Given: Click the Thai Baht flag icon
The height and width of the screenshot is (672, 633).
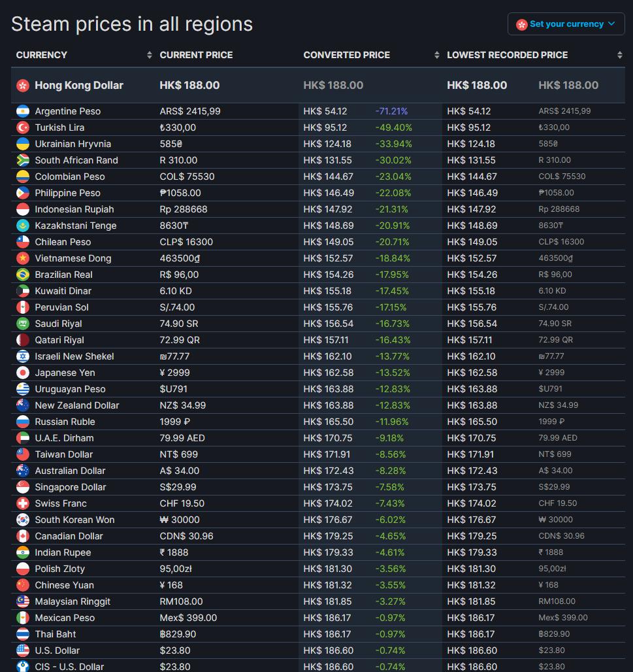Looking at the screenshot, I should [x=23, y=634].
